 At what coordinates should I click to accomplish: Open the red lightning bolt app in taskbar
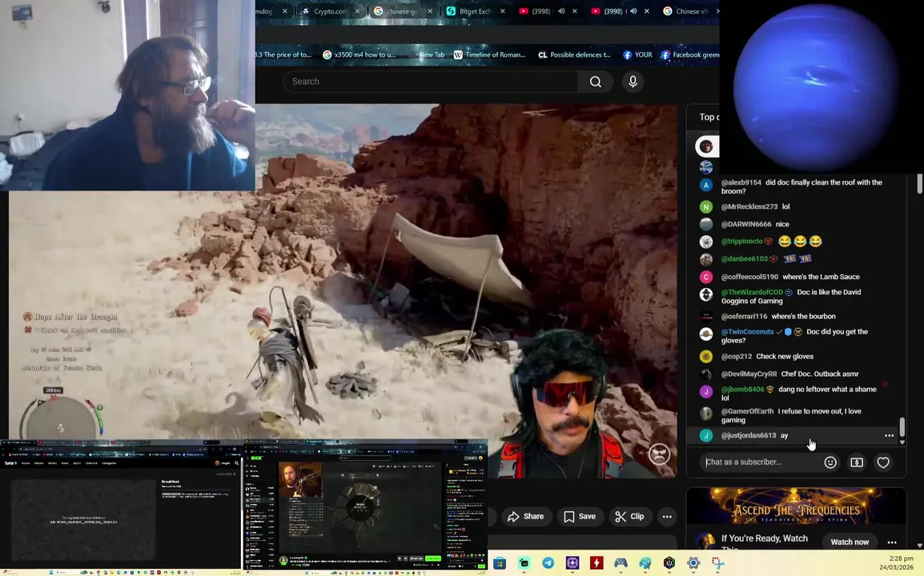click(597, 563)
